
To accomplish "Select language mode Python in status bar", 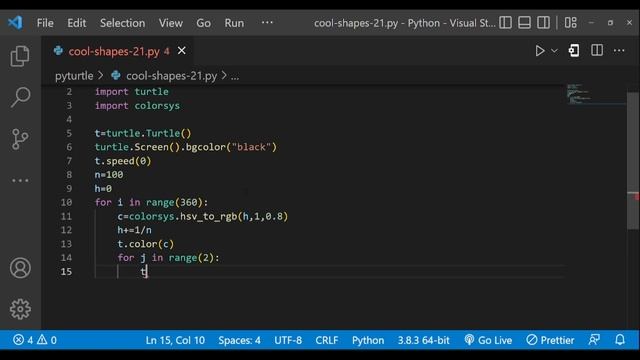I will coord(368,340).
